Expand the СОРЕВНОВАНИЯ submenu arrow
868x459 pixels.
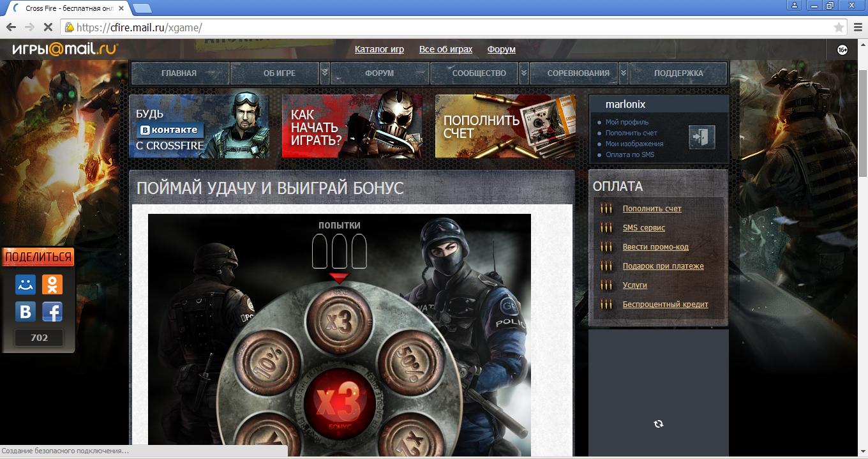pos(624,73)
